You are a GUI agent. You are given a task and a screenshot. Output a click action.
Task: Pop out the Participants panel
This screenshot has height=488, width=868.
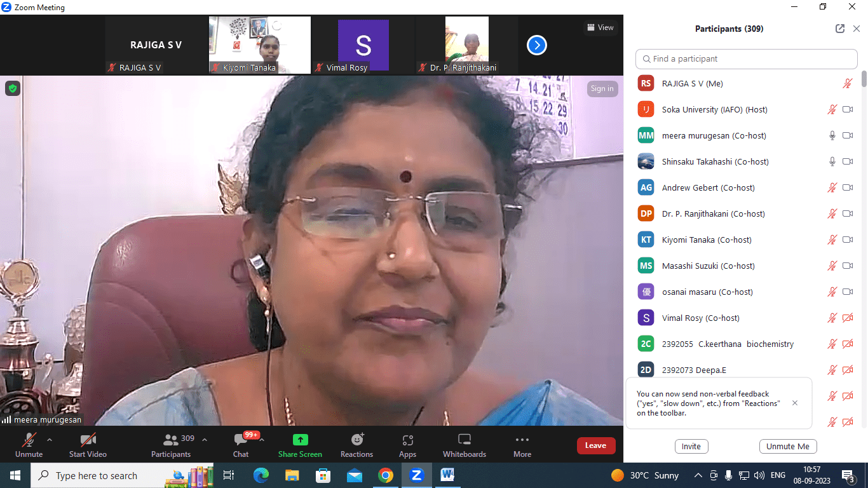[x=840, y=29]
